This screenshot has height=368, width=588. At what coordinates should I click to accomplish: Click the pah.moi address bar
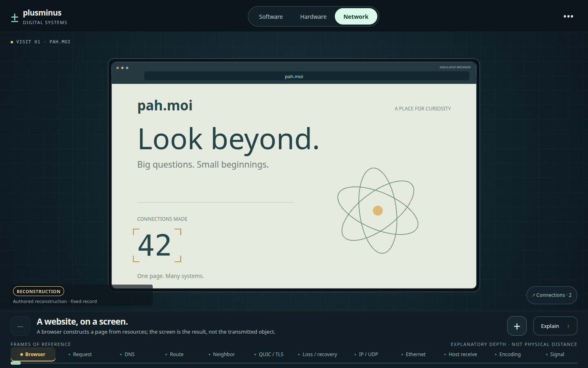tap(307, 76)
